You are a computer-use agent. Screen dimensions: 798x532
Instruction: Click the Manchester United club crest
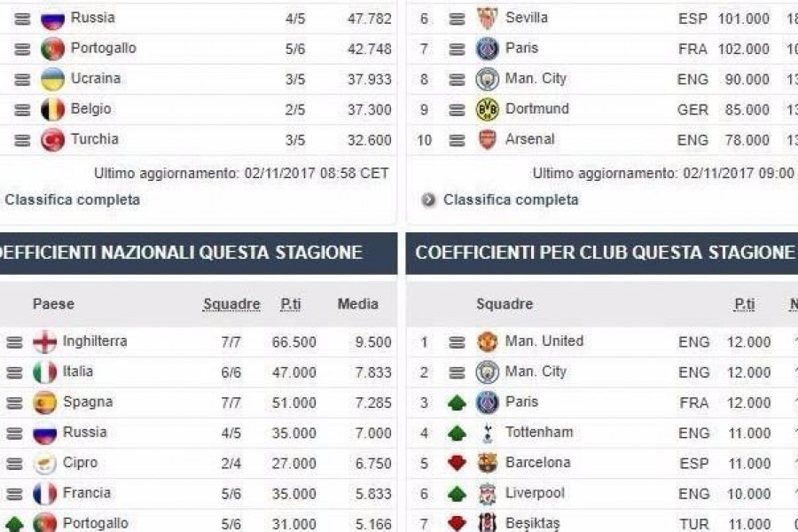[x=487, y=341]
